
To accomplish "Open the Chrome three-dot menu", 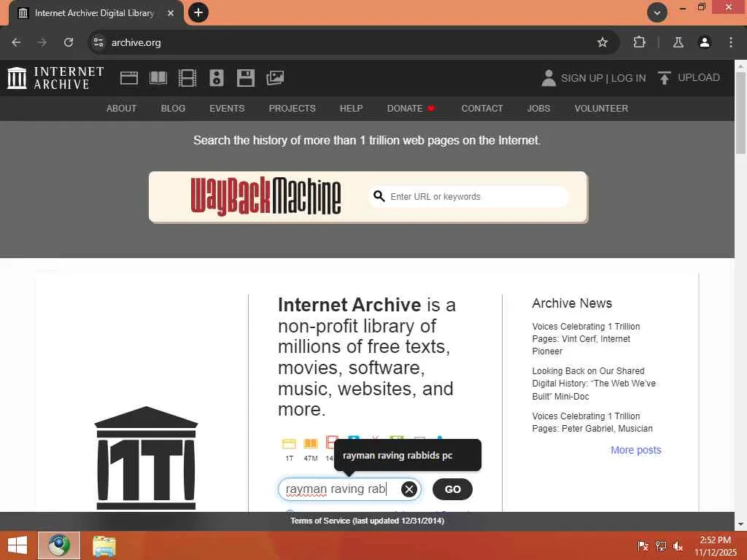I will click(730, 42).
